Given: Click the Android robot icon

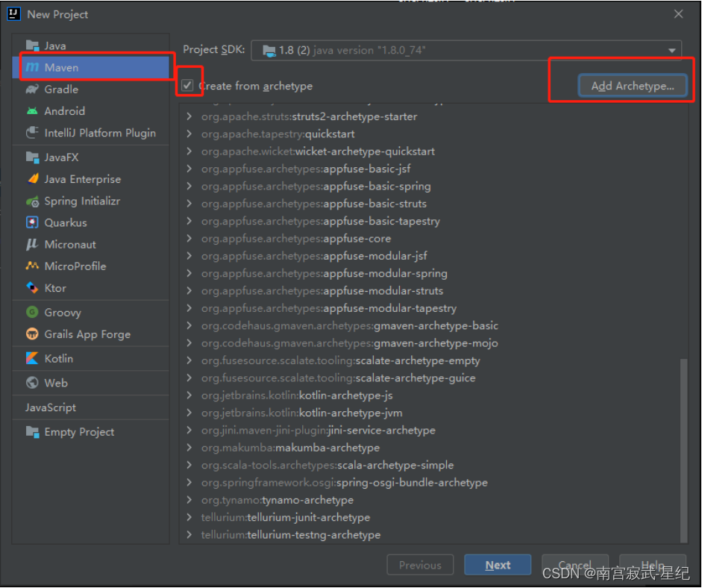Looking at the screenshot, I should (x=32, y=111).
